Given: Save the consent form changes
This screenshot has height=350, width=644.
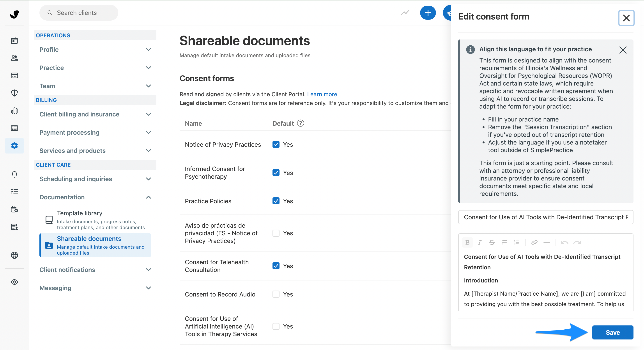Looking at the screenshot, I should [612, 332].
